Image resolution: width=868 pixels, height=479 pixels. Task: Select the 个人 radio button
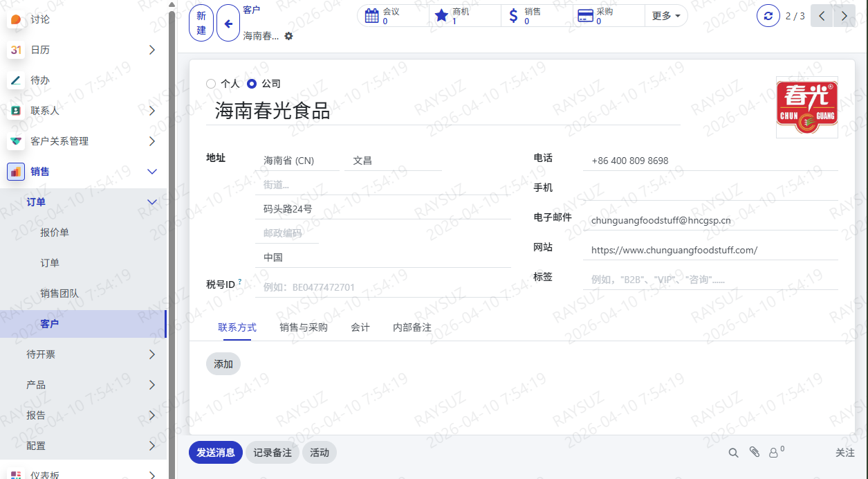pyautogui.click(x=211, y=84)
